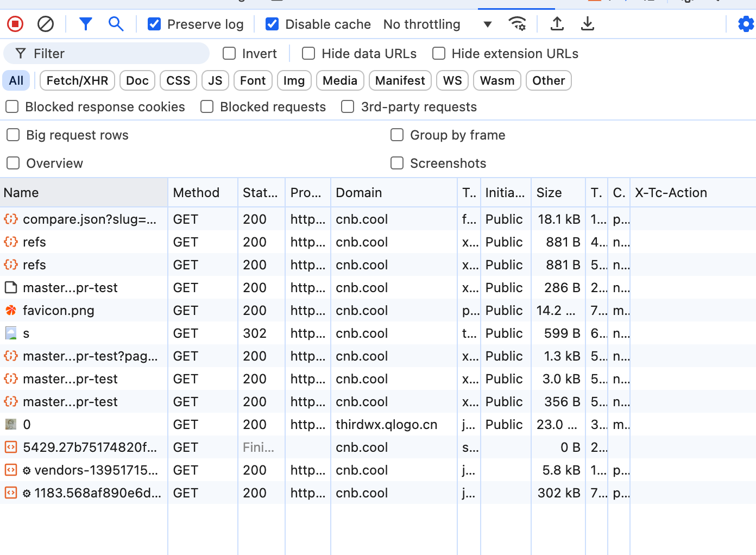Enable the Screenshots checkbox
The height and width of the screenshot is (555, 756).
397,163
